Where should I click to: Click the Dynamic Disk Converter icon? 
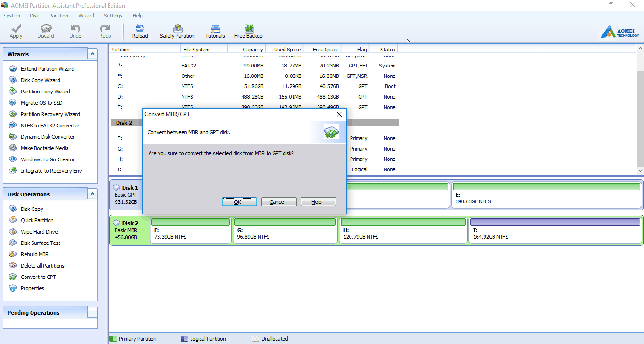(x=13, y=137)
